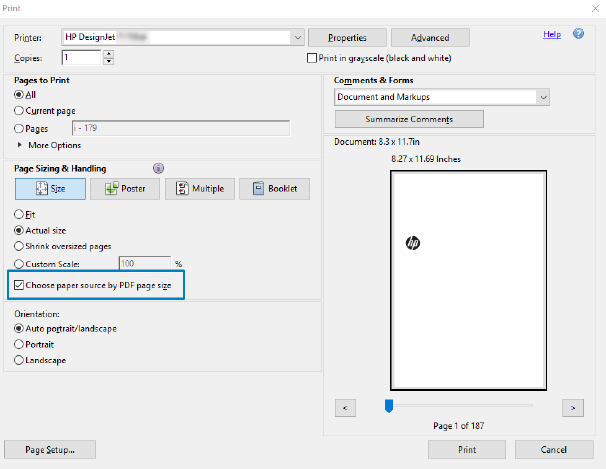Select Landscape orientation radio button
The width and height of the screenshot is (606, 469).
click(19, 360)
